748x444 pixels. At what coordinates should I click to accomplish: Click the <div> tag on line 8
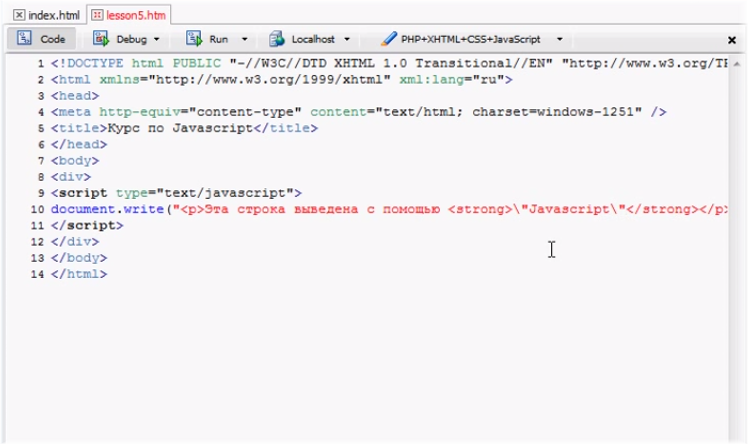click(71, 177)
